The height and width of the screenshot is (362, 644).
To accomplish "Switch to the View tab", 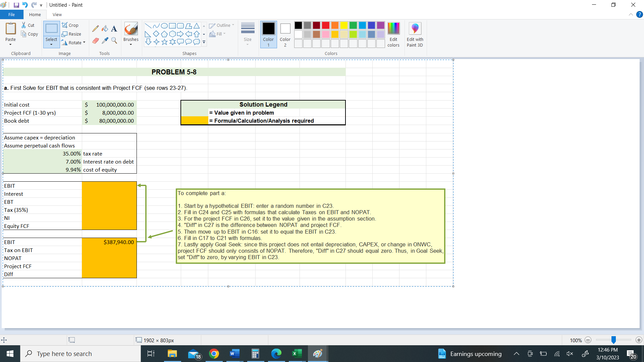I will pos(57,14).
